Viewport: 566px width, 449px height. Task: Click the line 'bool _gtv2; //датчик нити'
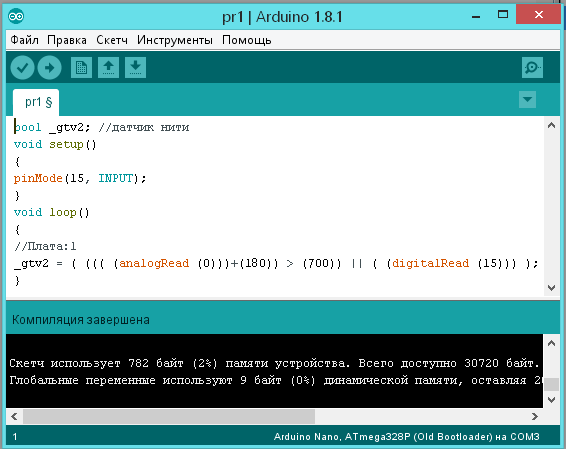click(101, 127)
